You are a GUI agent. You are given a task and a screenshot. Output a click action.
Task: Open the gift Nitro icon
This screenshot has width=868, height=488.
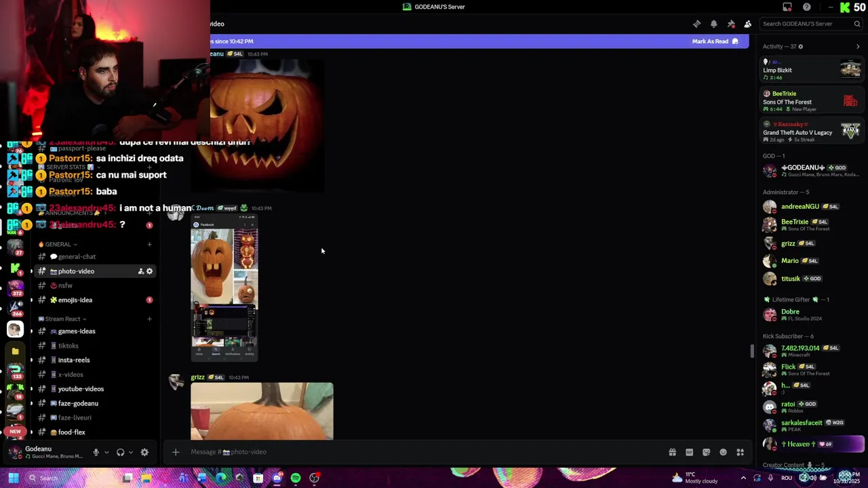(x=672, y=452)
